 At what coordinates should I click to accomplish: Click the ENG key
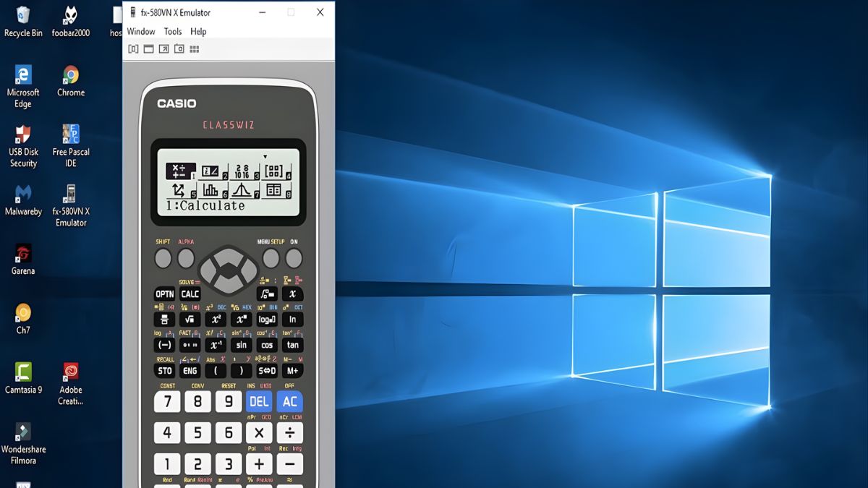pos(190,370)
